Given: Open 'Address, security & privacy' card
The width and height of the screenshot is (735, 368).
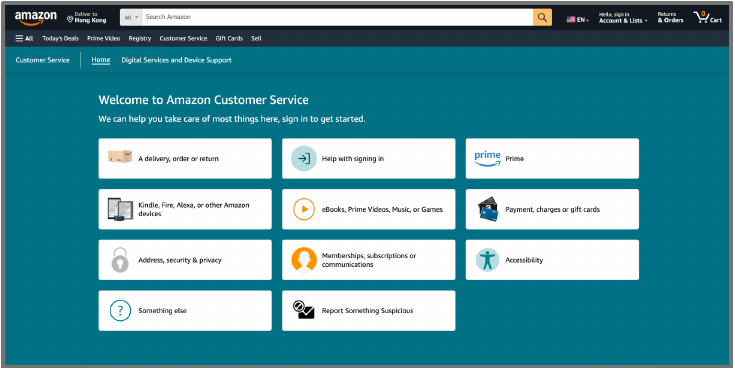Looking at the screenshot, I should coord(185,260).
